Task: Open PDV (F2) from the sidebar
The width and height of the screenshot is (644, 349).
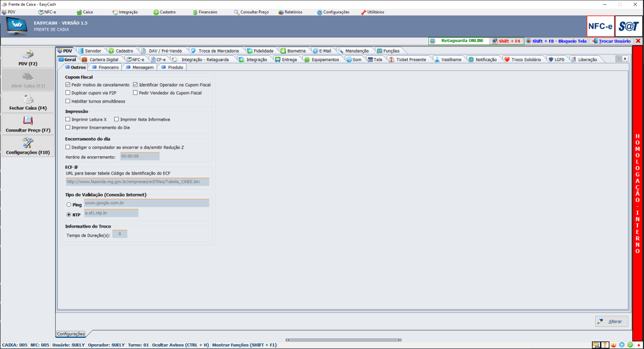Action: pos(28,59)
